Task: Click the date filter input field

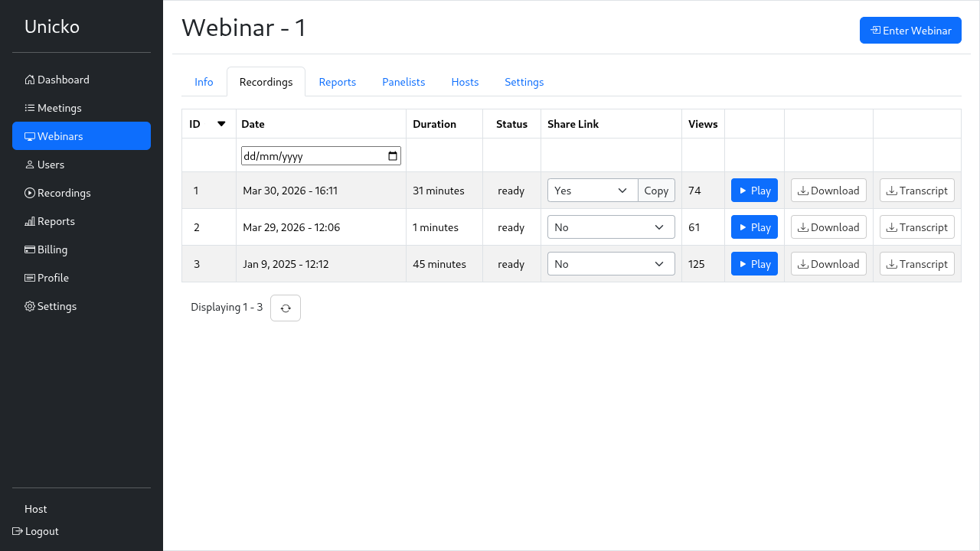Action: 321,155
